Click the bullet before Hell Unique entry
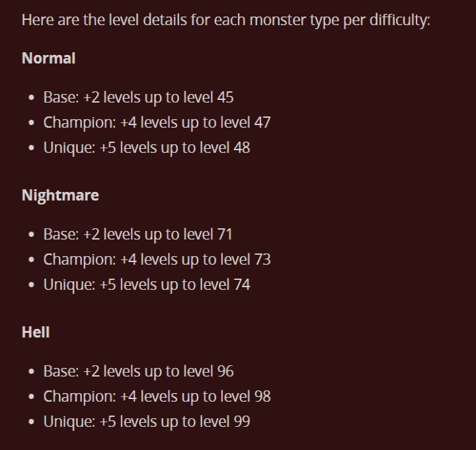Image resolution: width=476 pixels, height=450 pixels. pyautogui.click(x=31, y=422)
